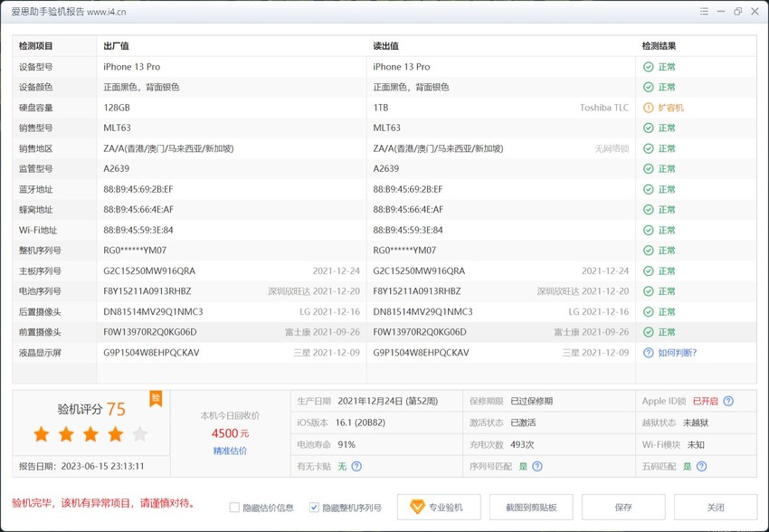Screen dimensions: 769x532
Task: Click the orange warning icon for 扩容机
Action: 649,108
